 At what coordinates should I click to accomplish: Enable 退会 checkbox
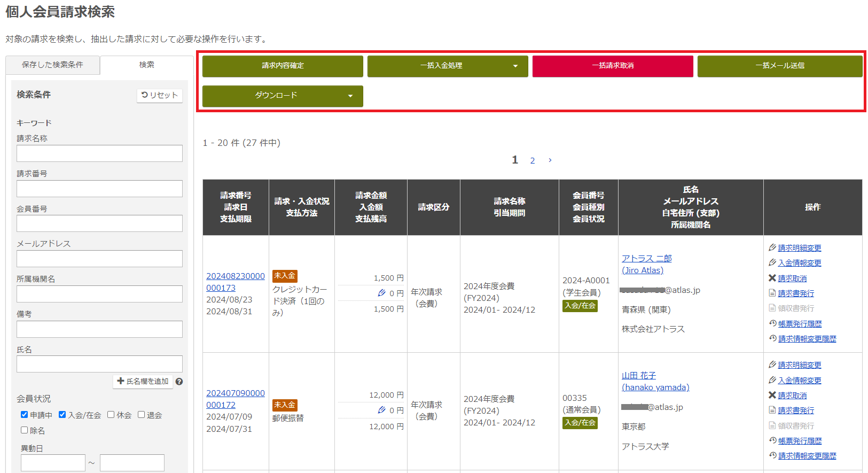click(x=141, y=414)
